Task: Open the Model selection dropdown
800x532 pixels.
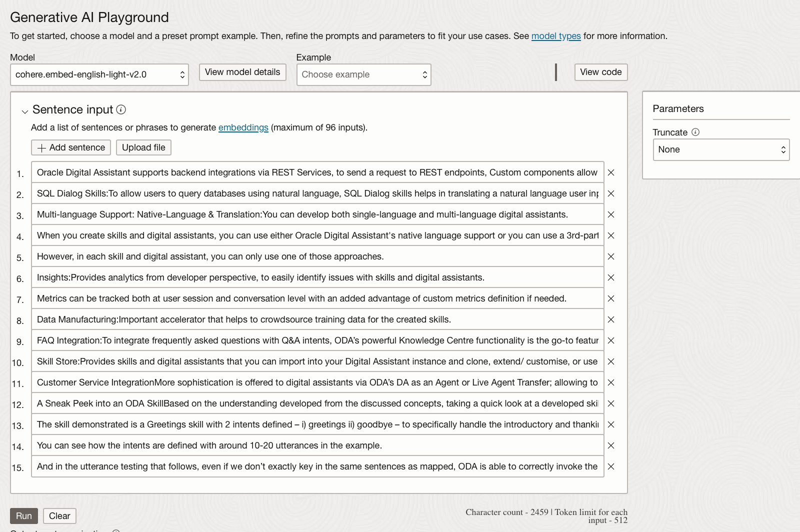Action: pyautogui.click(x=99, y=74)
